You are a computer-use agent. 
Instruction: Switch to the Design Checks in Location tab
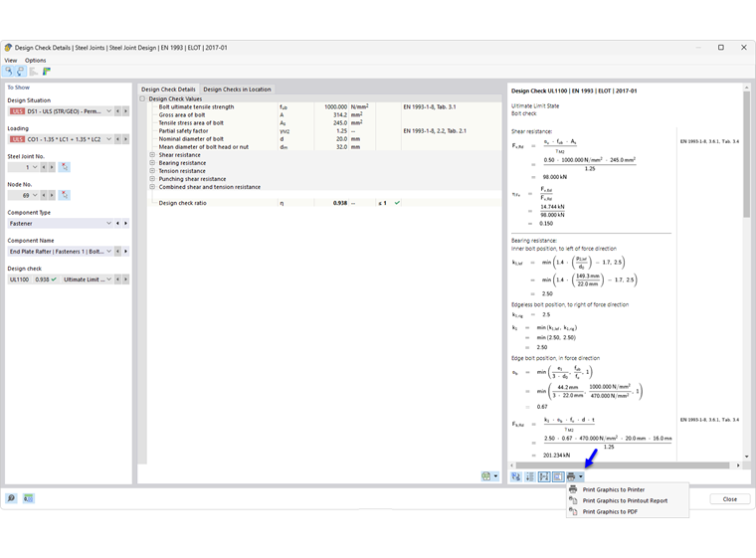pos(237,90)
